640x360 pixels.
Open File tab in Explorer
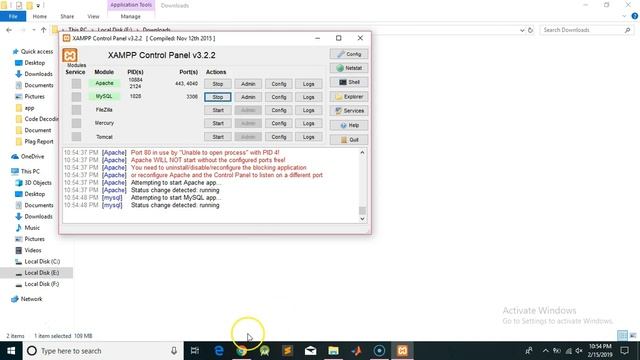[13, 16]
